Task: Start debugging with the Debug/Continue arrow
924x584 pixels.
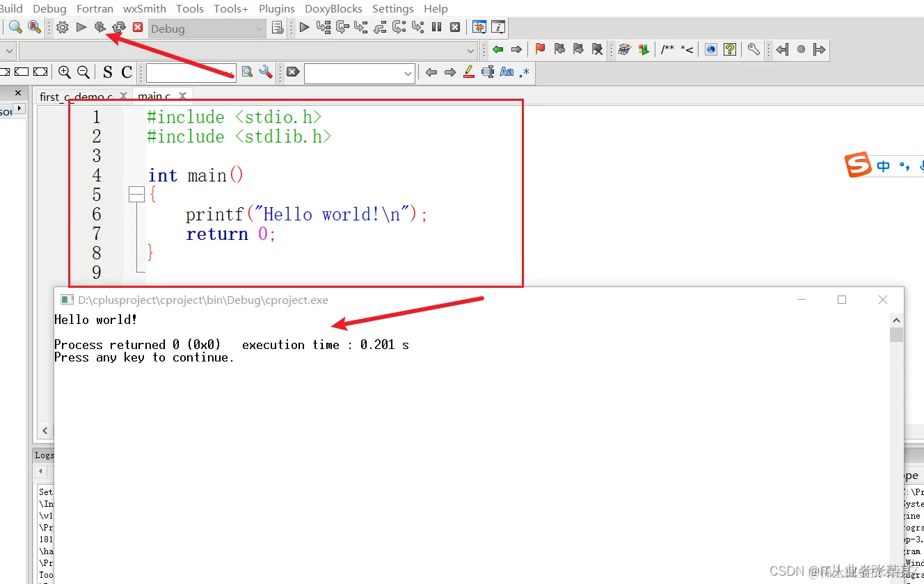Action: (304, 27)
